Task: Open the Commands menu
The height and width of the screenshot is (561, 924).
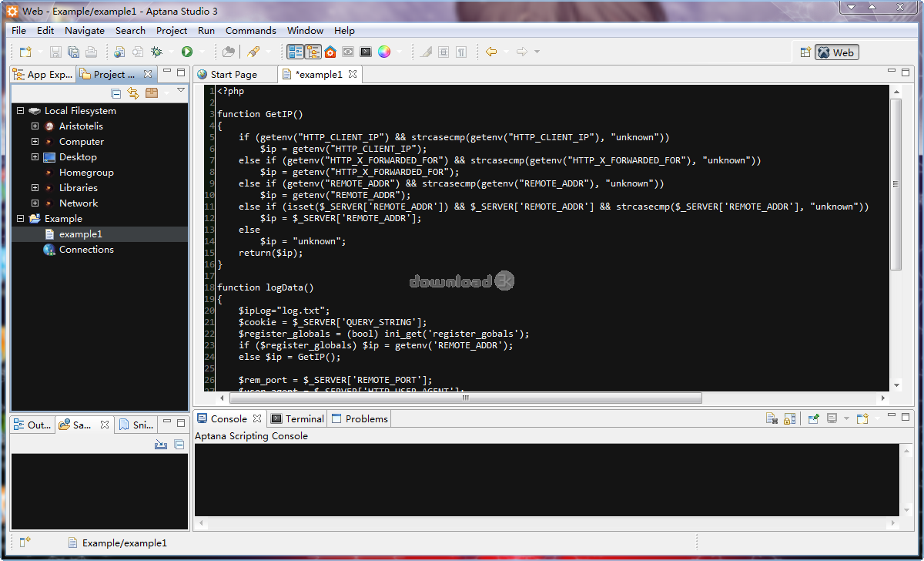Action: click(x=250, y=31)
